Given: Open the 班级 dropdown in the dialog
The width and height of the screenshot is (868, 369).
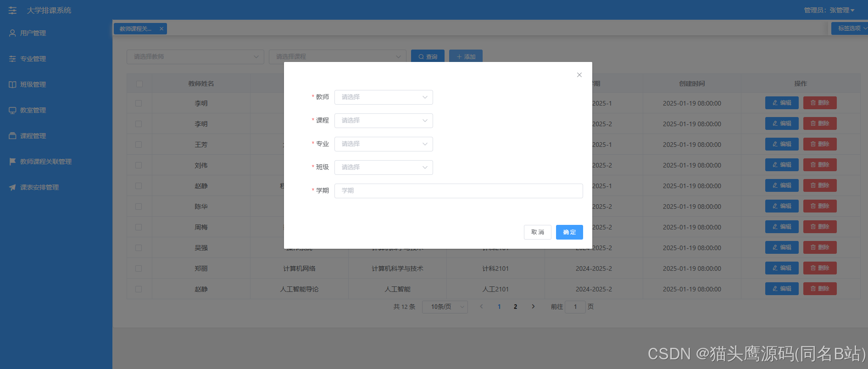Looking at the screenshot, I should (384, 168).
